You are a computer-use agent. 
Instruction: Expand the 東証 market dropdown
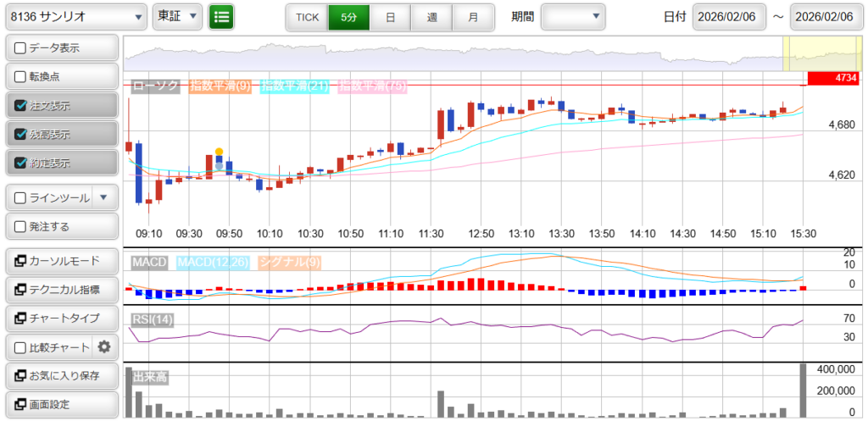177,16
